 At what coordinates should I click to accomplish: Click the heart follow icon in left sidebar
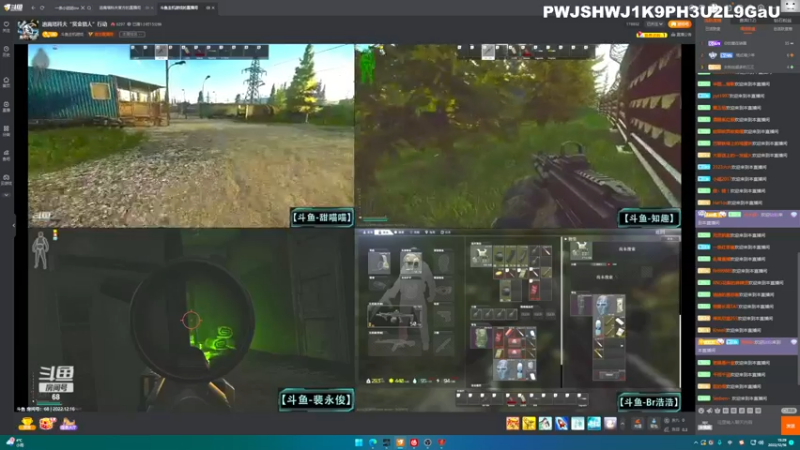pyautogui.click(x=6, y=27)
